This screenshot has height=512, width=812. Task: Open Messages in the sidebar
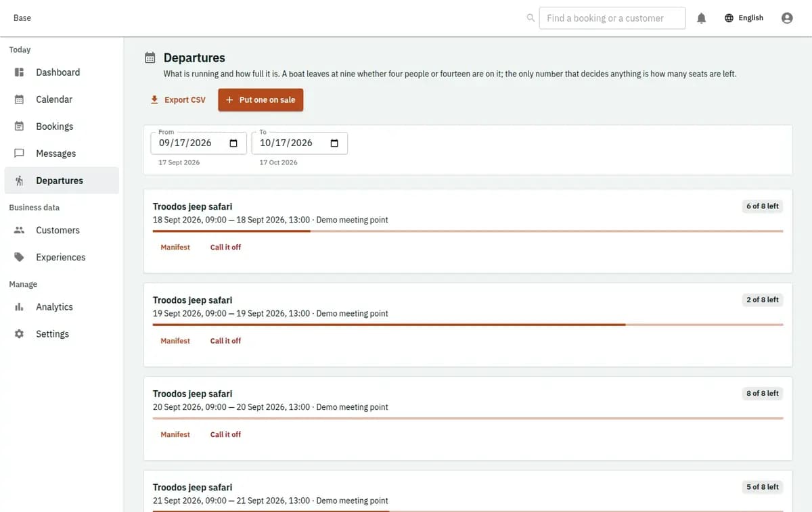(62, 154)
